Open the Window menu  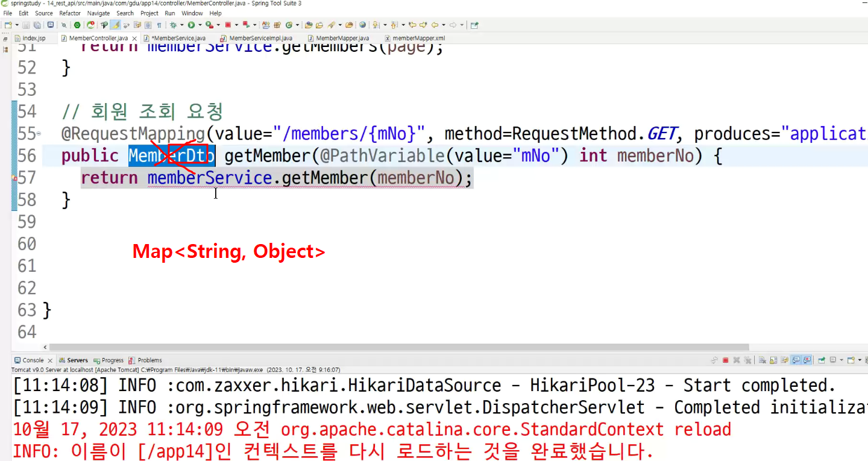click(x=192, y=13)
